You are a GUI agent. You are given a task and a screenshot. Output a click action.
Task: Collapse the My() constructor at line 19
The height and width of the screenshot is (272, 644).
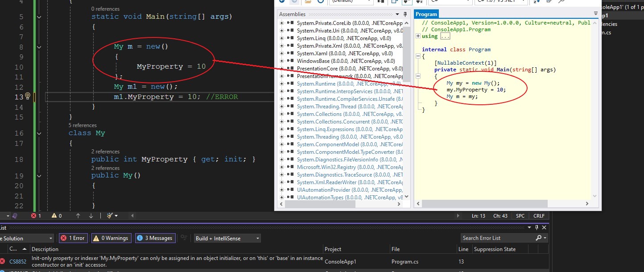(39, 176)
